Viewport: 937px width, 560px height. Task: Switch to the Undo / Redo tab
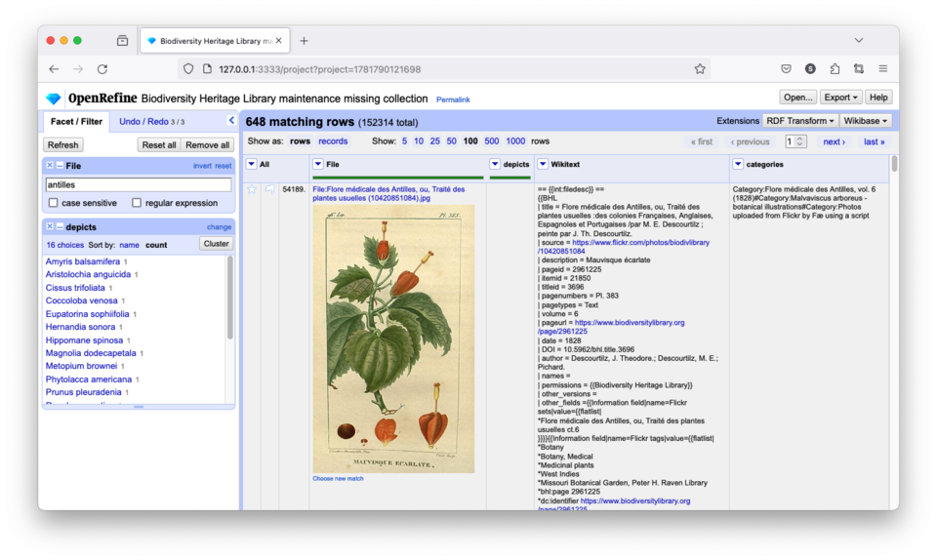(152, 121)
